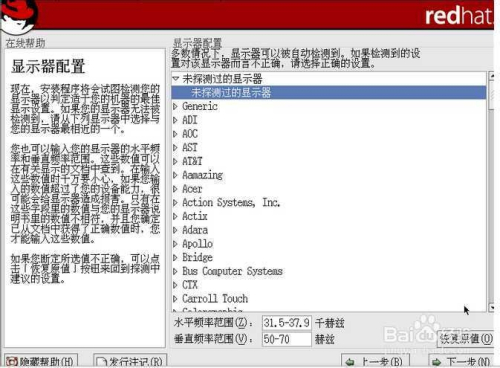The image size is (500, 368).
Task: Select the Aamazing manufacturer label
Action: (x=202, y=175)
